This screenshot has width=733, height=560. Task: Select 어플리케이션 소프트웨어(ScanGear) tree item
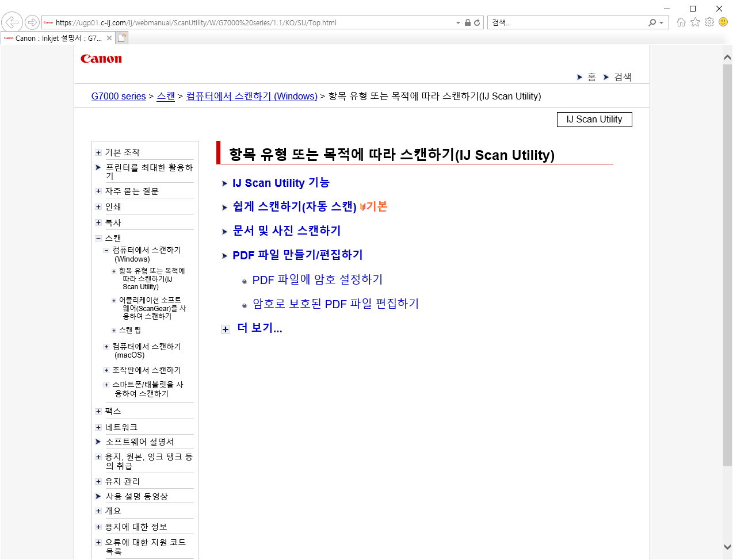152,308
